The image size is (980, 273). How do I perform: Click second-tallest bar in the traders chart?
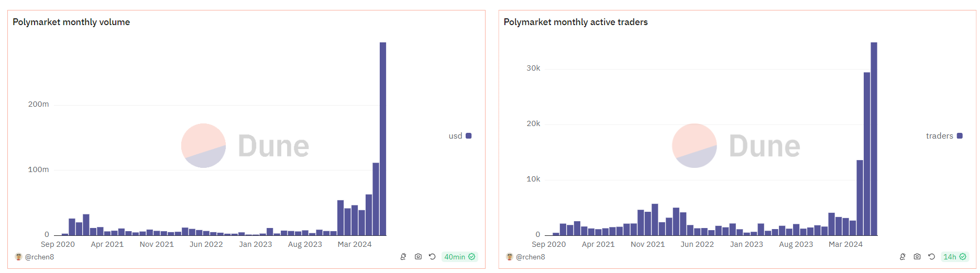(867, 154)
